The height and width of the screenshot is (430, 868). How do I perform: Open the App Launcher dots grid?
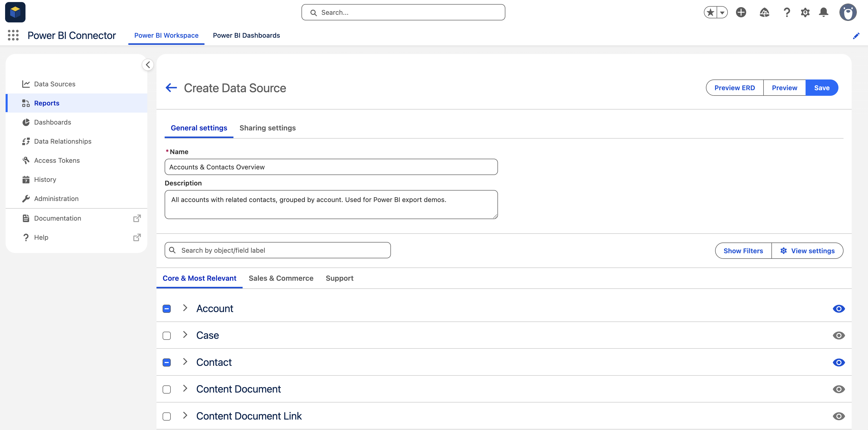tap(13, 35)
